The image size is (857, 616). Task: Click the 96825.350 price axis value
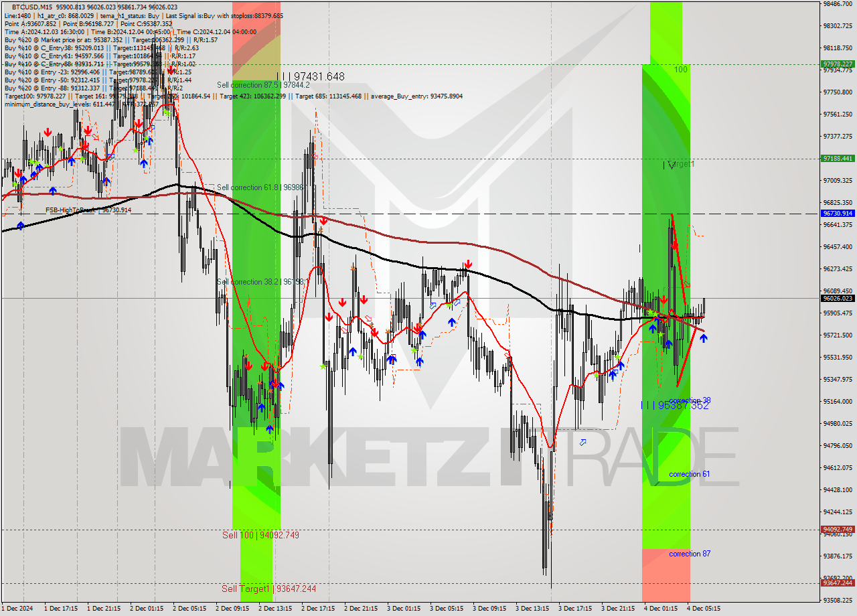click(838, 203)
